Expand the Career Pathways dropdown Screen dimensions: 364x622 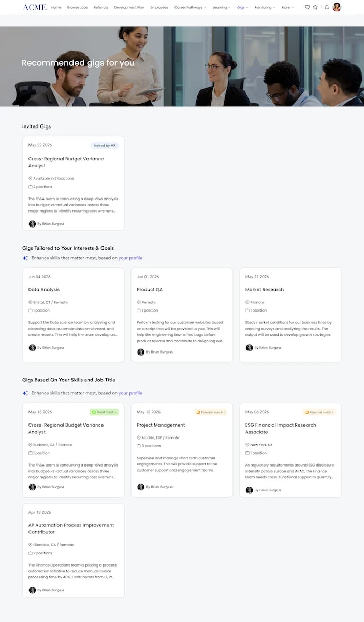[x=190, y=8]
